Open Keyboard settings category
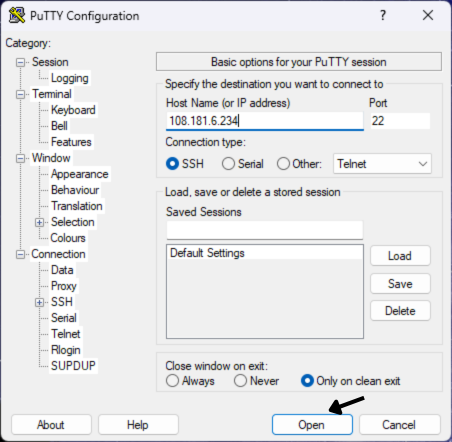The width and height of the screenshot is (452, 442). pyautogui.click(x=73, y=110)
